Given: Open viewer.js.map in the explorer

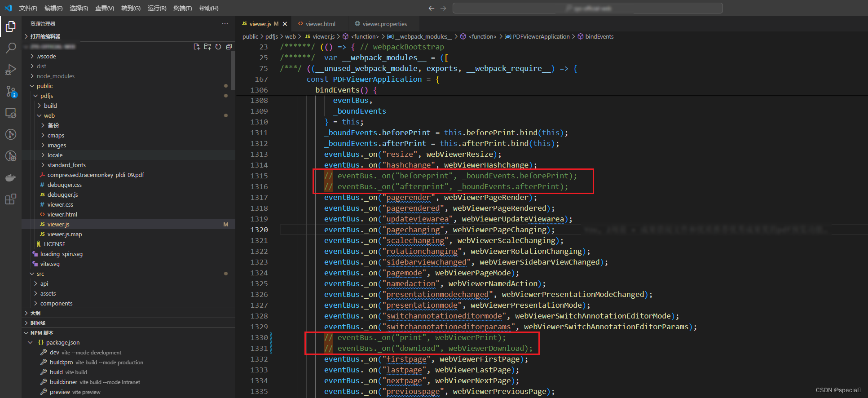Looking at the screenshot, I should pos(128,234).
